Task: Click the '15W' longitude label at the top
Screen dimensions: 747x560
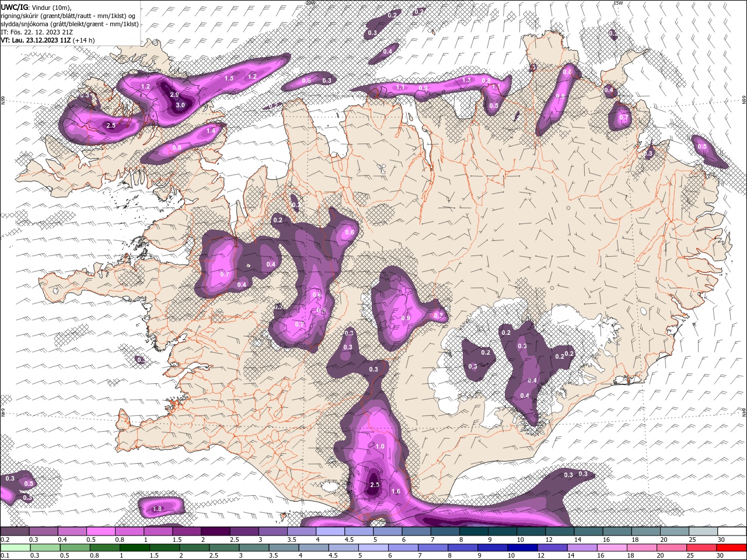Action: (618, 3)
